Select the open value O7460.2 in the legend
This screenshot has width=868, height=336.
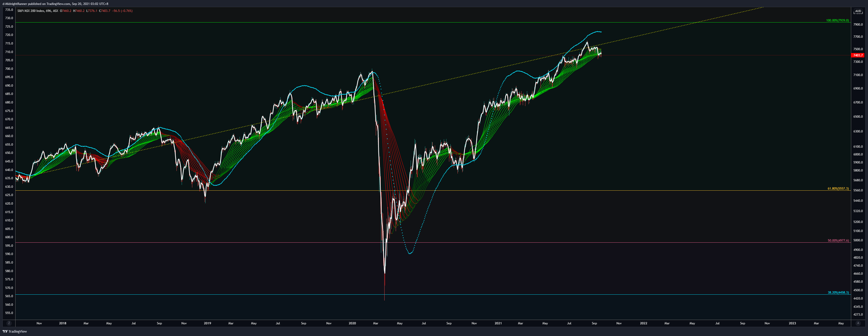(66, 11)
